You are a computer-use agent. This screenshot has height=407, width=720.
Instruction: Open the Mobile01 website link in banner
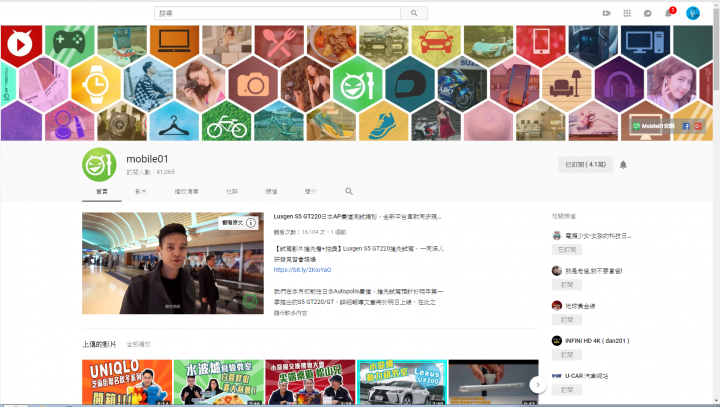click(x=653, y=126)
